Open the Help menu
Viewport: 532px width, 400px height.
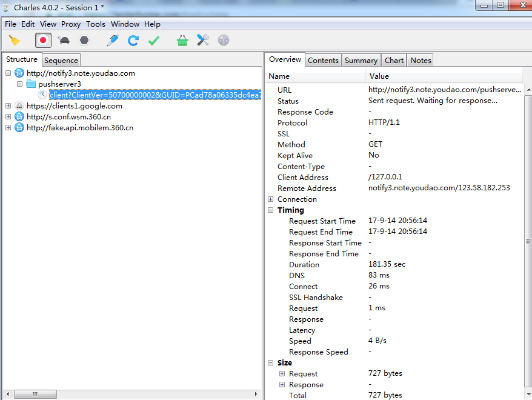pos(152,24)
